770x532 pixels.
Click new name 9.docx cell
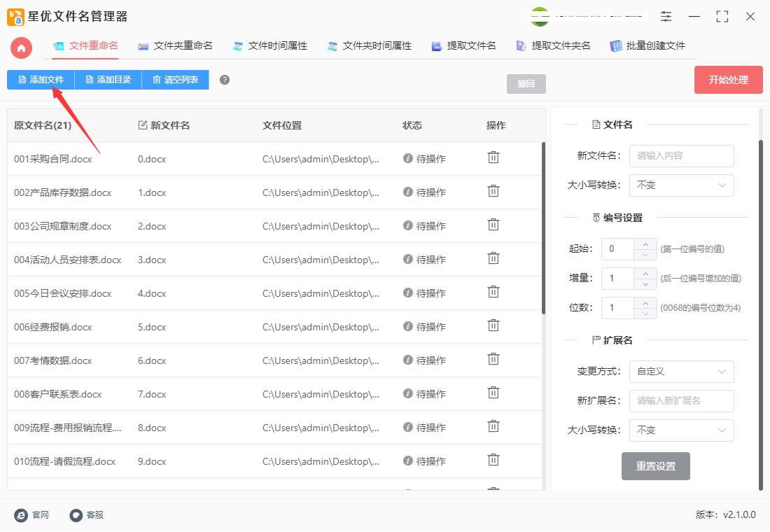pos(152,462)
